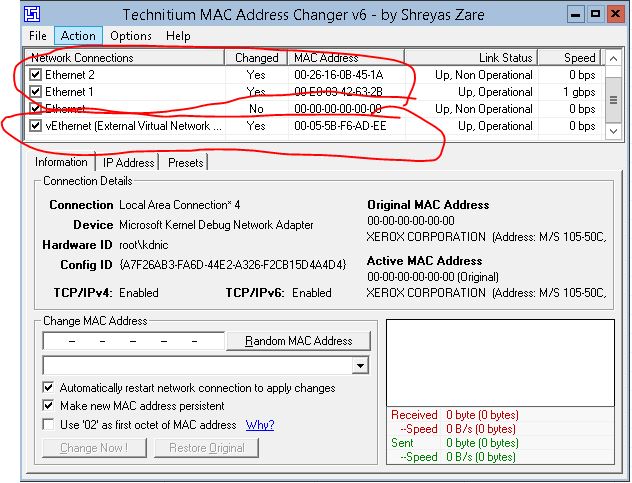The height and width of the screenshot is (483, 632).
Task: Minimize the MAC Address Changer window
Action: pyautogui.click(x=576, y=15)
